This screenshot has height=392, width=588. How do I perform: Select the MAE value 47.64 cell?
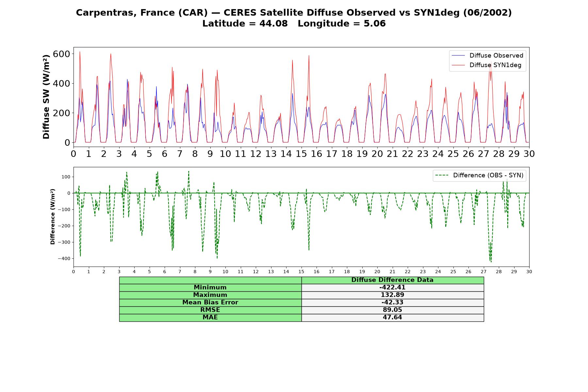coord(392,318)
